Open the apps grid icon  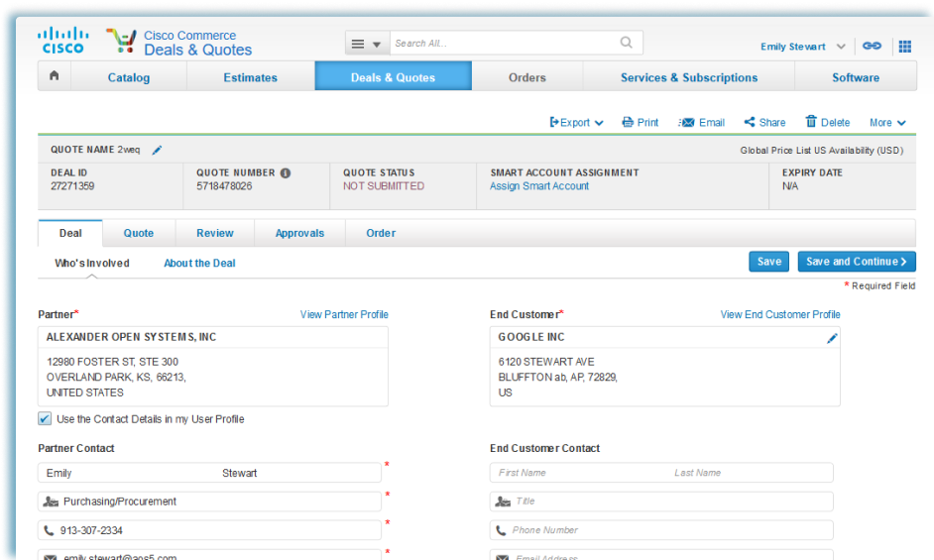click(904, 46)
